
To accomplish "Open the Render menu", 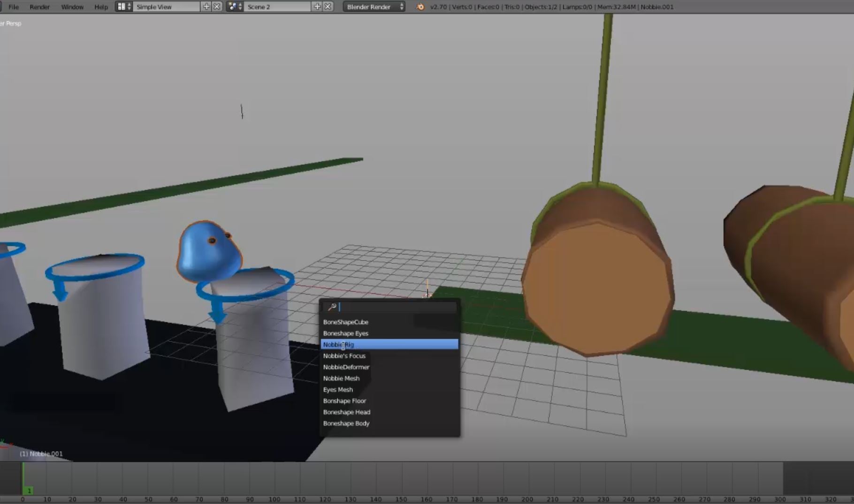I will 39,7.
